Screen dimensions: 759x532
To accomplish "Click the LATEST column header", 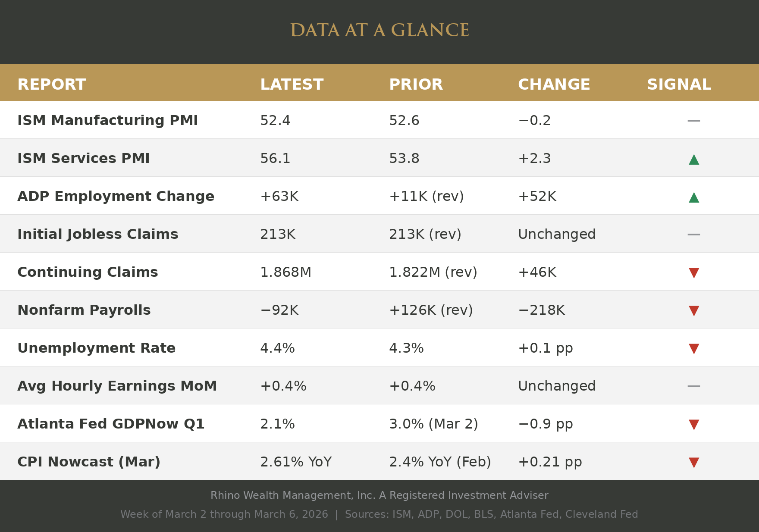I will [292, 85].
